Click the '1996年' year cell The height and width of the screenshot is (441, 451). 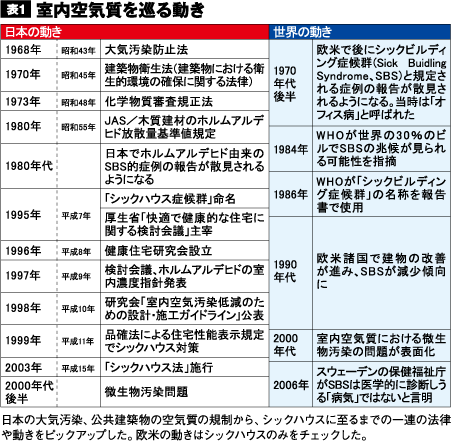[29, 251]
